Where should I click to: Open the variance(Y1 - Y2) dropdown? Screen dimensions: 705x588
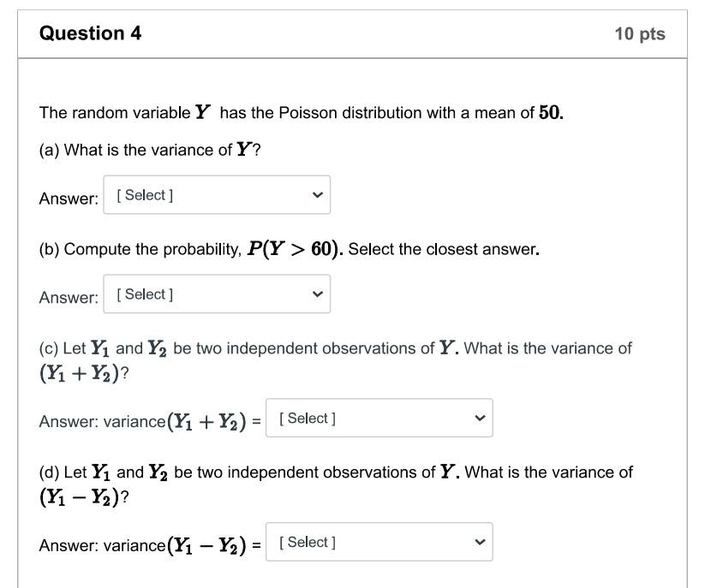coord(379,541)
